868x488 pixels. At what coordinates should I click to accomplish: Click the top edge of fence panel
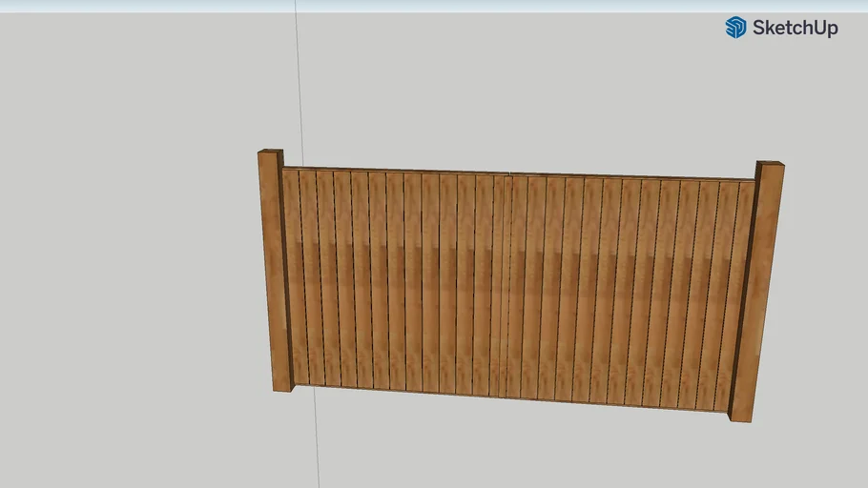(x=515, y=173)
